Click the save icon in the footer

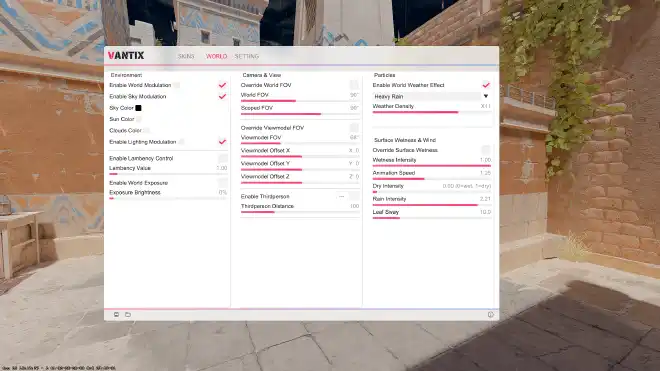tap(116, 315)
